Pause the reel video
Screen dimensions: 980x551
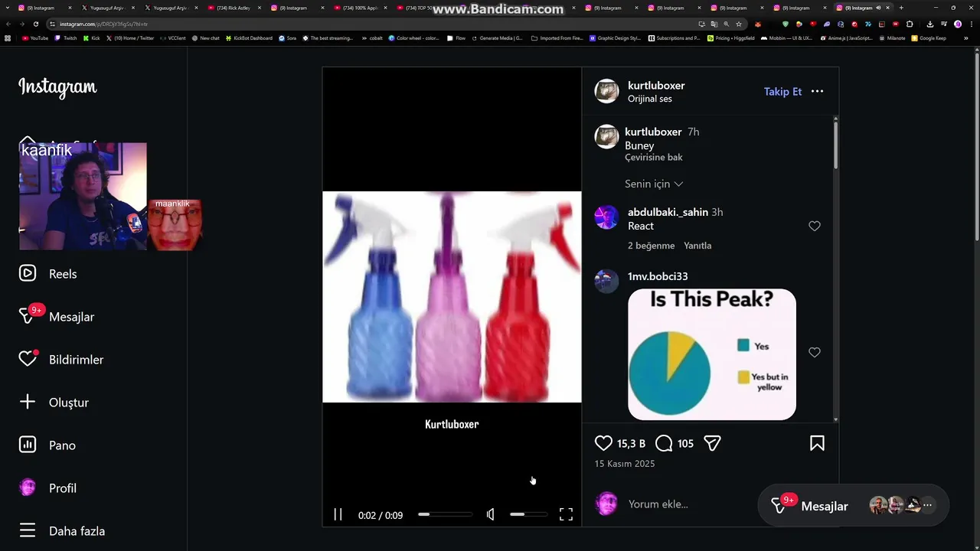338,514
